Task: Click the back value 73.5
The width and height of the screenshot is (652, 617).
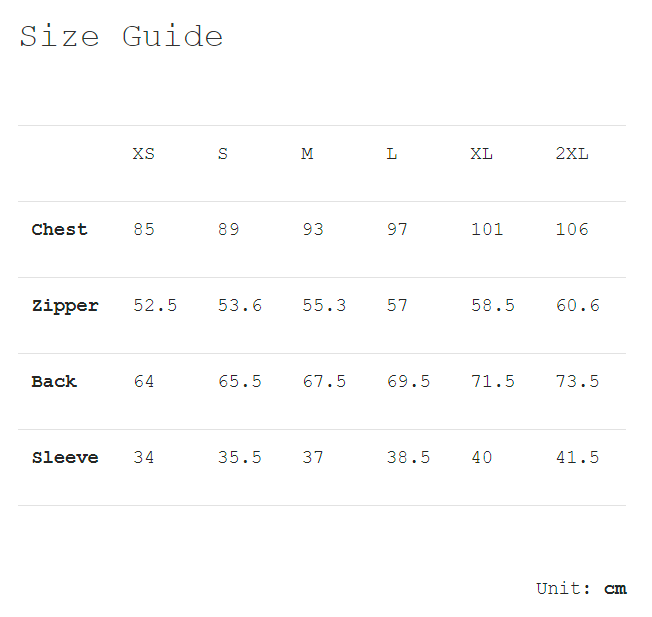Action: click(577, 382)
